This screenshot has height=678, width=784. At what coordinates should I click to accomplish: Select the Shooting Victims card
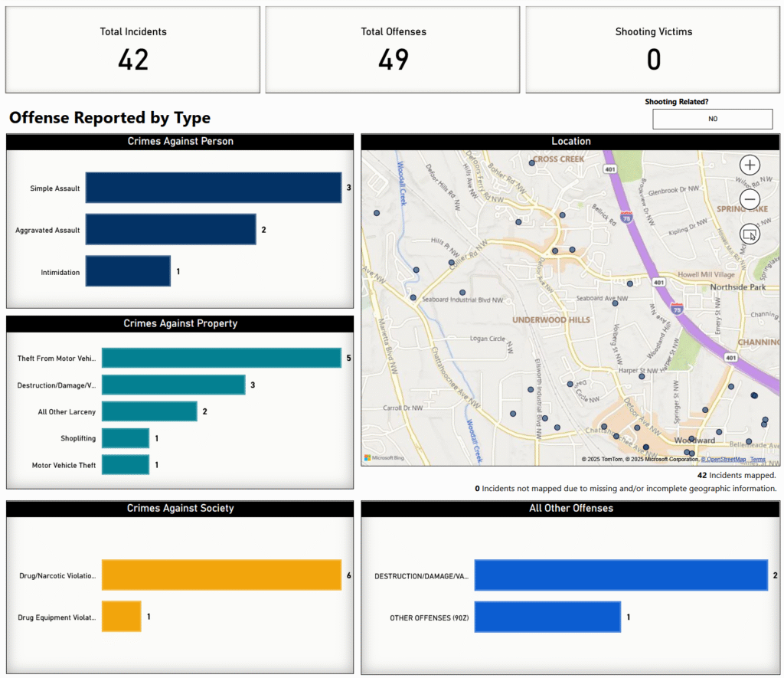pos(653,50)
